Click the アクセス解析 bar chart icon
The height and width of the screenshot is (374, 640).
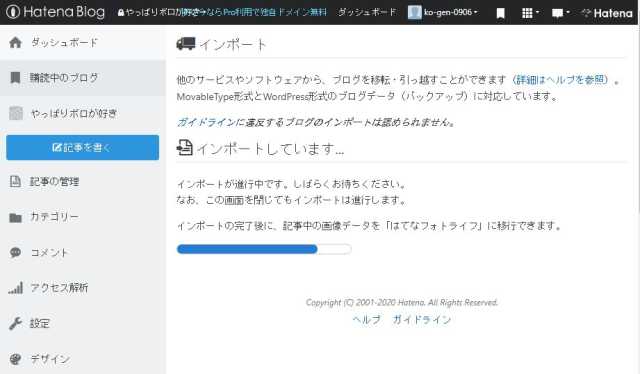pyautogui.click(x=16, y=288)
